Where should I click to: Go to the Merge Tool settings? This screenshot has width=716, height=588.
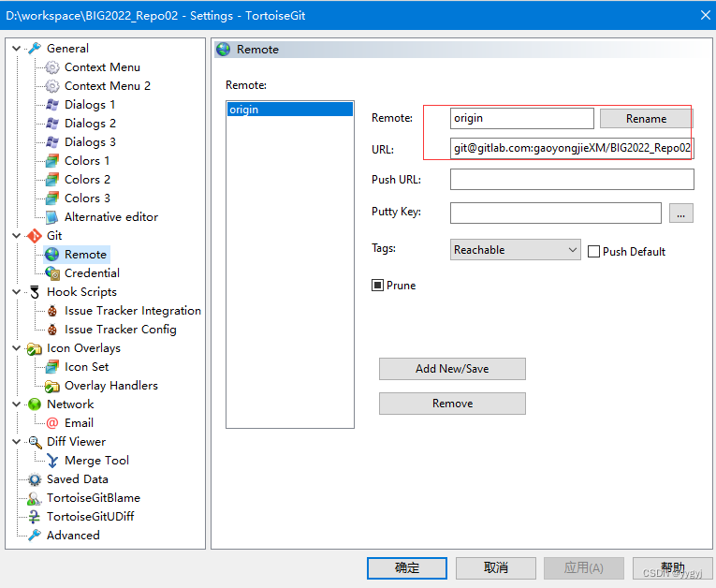tap(96, 461)
